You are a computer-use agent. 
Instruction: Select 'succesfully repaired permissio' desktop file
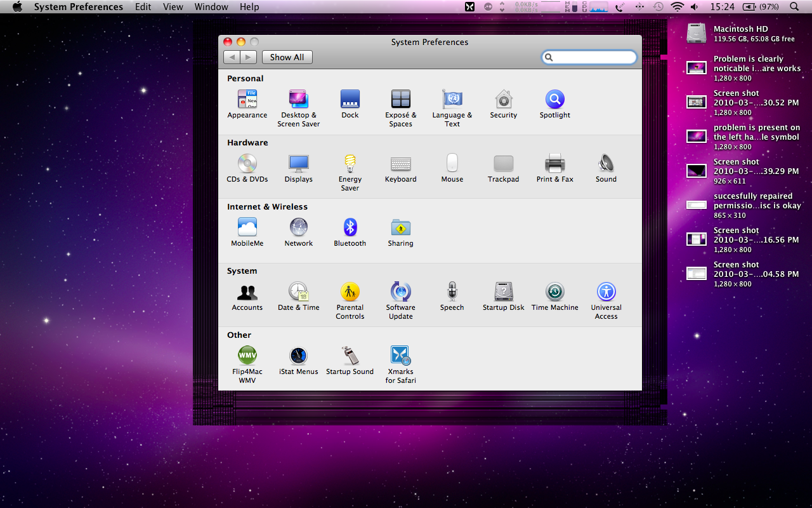743,205
